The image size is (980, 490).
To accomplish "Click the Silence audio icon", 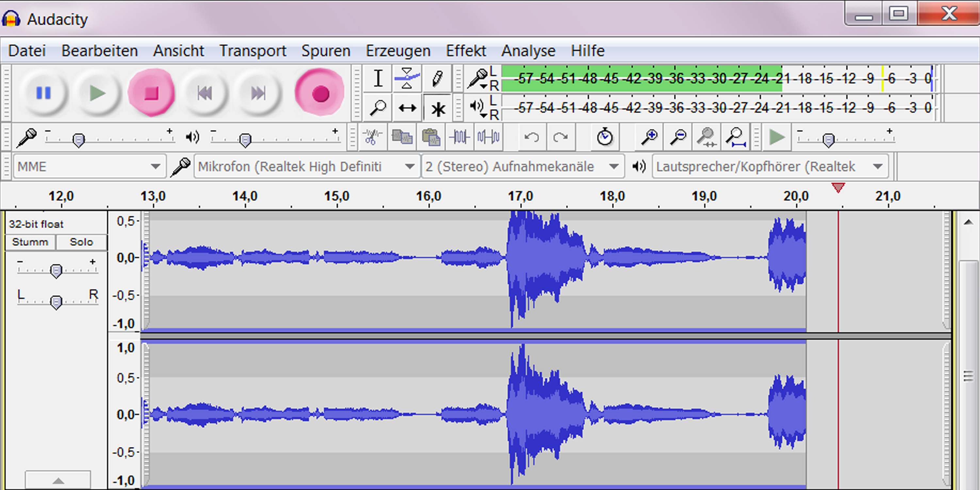I will pos(489,137).
